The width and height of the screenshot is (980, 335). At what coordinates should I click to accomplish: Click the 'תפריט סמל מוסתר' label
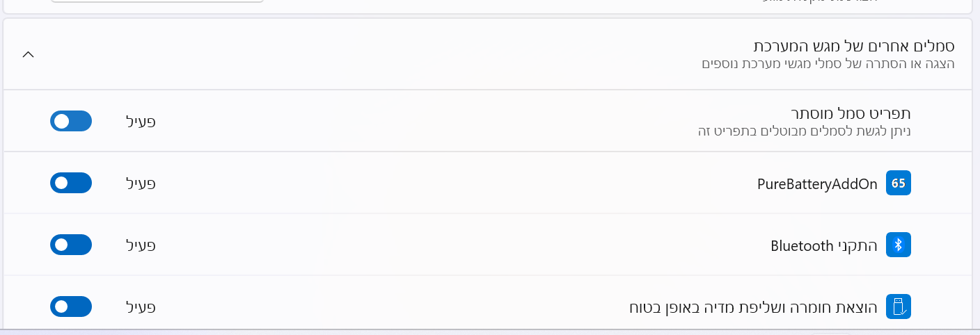coord(851,113)
